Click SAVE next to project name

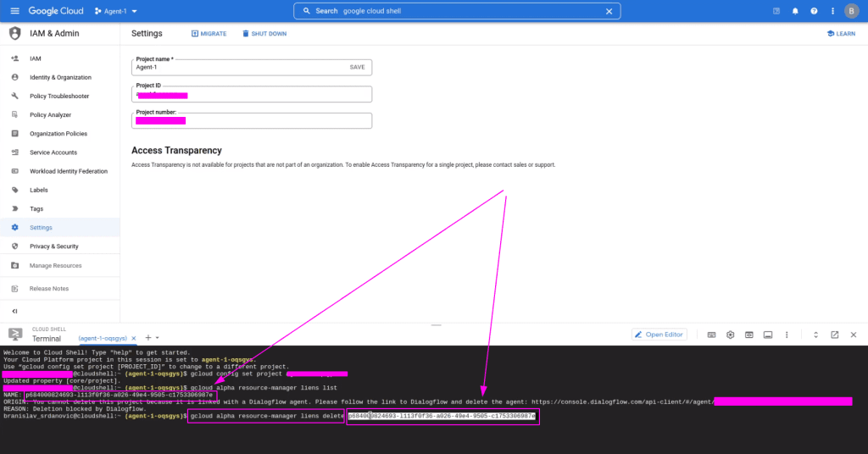pos(357,68)
